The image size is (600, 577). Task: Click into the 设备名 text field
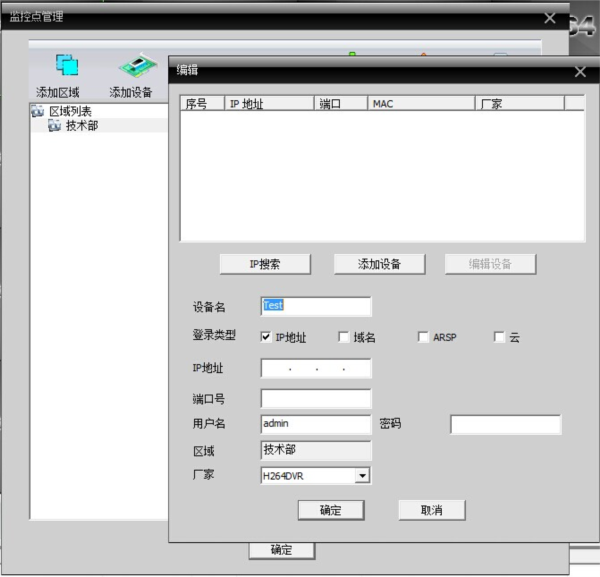pyautogui.click(x=315, y=306)
